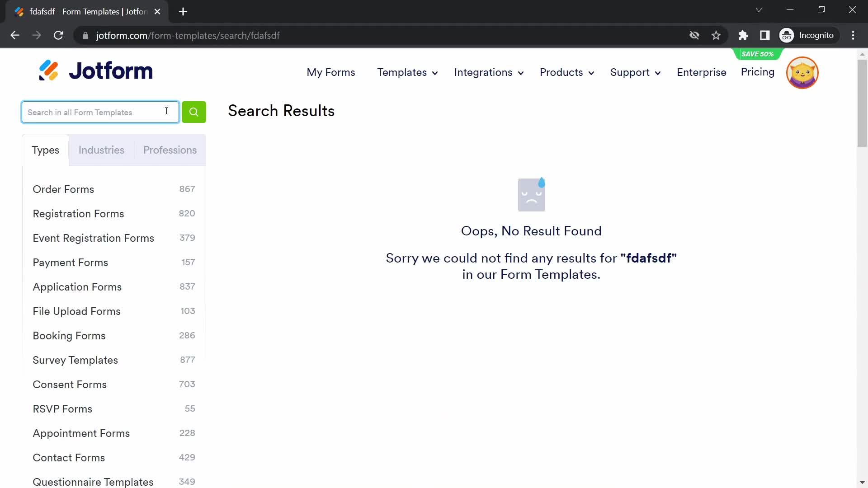Select the Order Forms category link
Image resolution: width=868 pixels, height=488 pixels.
click(64, 189)
